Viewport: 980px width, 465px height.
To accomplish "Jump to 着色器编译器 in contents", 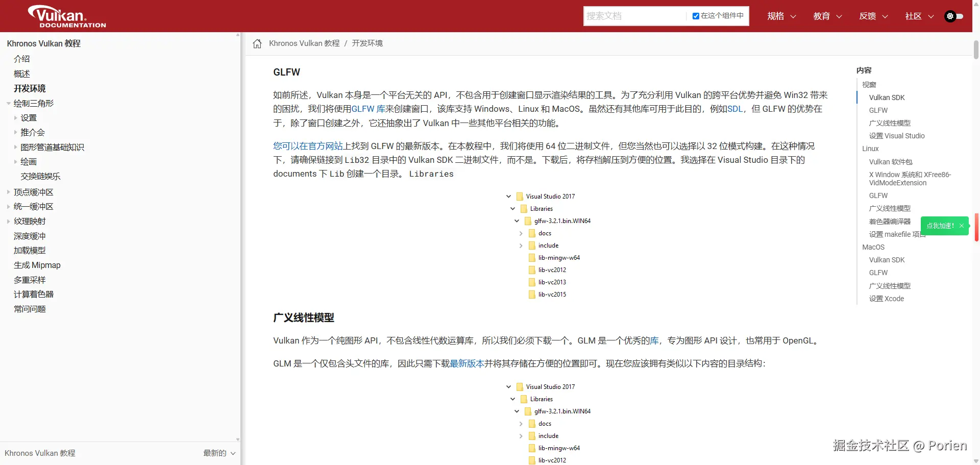I will click(x=890, y=222).
